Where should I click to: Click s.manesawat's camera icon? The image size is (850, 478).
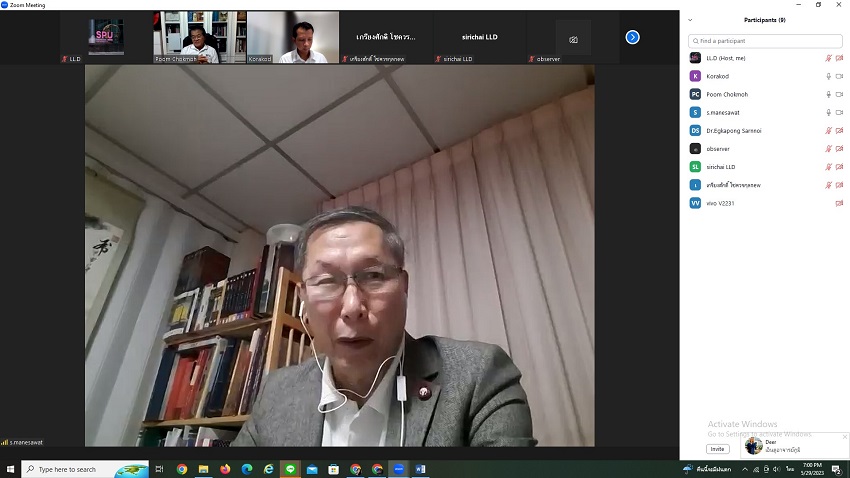tap(839, 113)
